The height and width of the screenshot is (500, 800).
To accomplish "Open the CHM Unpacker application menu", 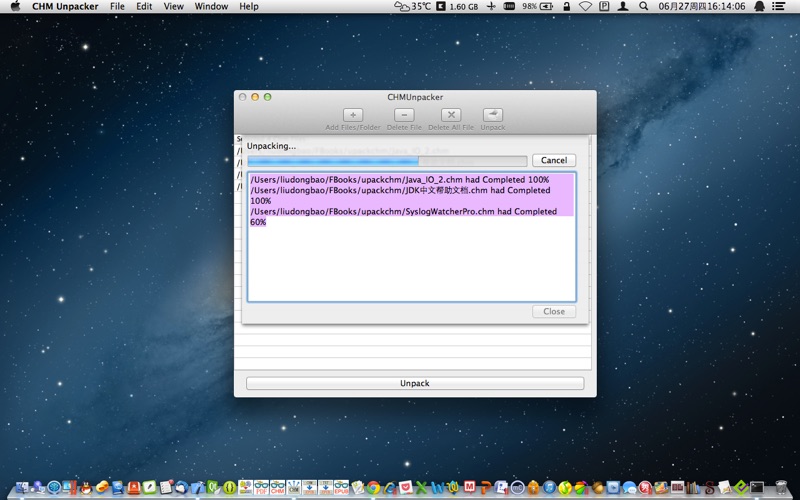I will [x=66, y=6].
